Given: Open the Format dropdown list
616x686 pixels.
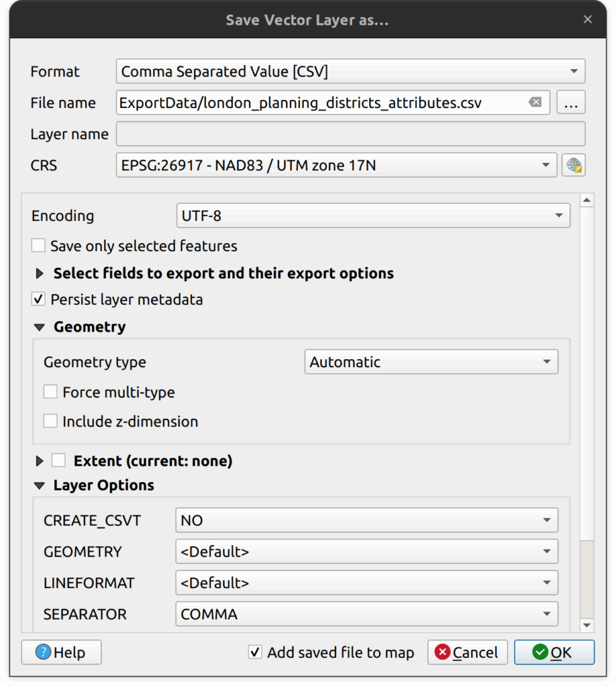Looking at the screenshot, I should tap(350, 72).
